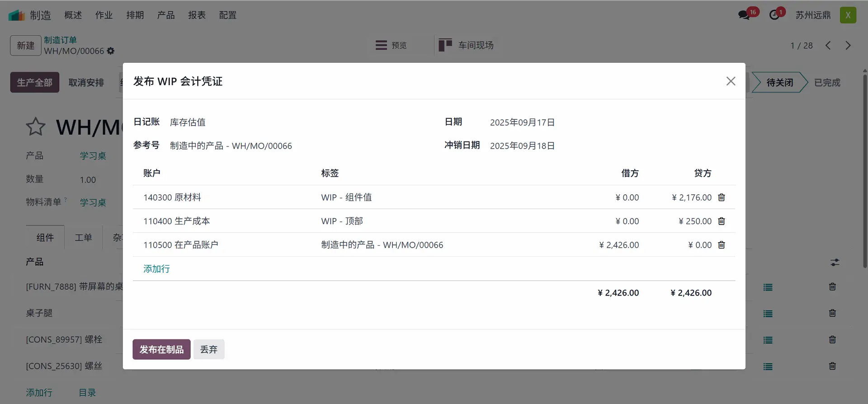The image size is (868, 404).
Task: Open the 苏州远鼎 company switcher
Action: 813,15
